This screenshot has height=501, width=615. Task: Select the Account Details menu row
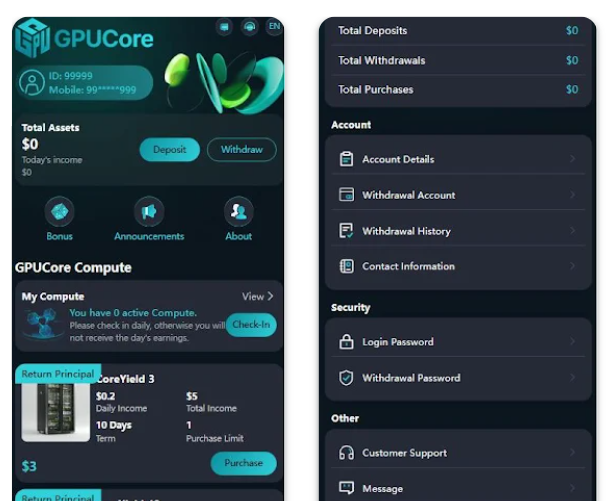click(458, 159)
